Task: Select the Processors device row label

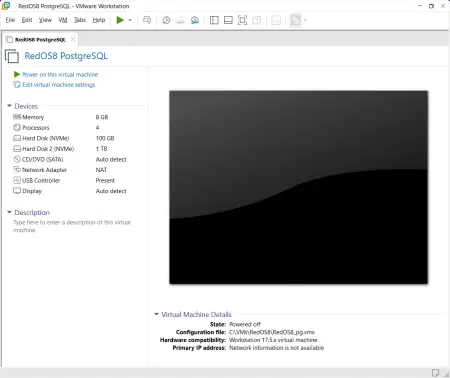Action: tap(36, 128)
